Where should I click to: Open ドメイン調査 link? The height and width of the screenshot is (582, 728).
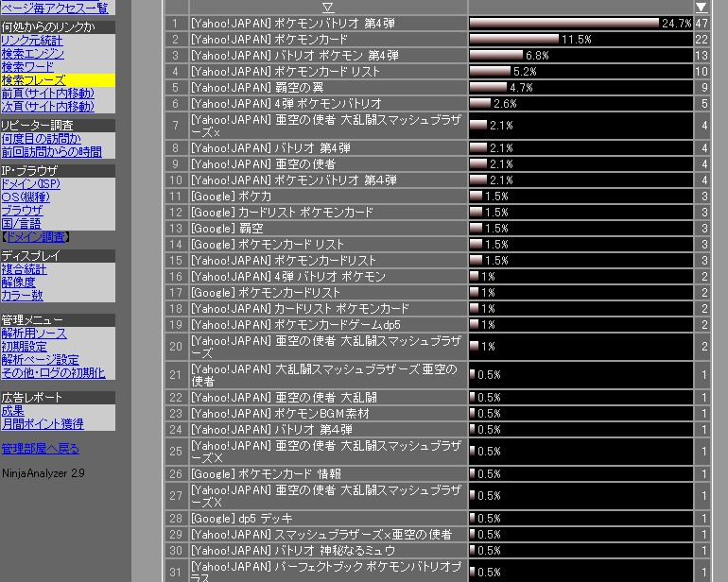point(37,237)
